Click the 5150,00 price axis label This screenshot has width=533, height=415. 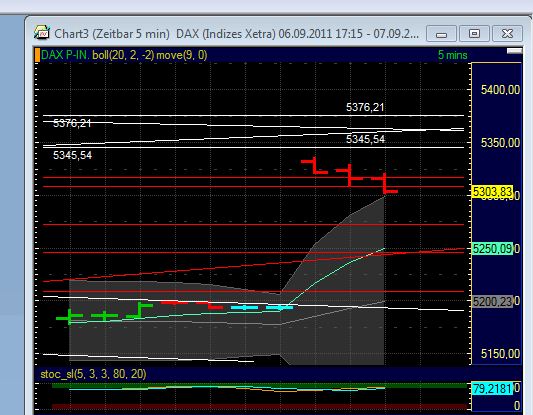click(500, 354)
